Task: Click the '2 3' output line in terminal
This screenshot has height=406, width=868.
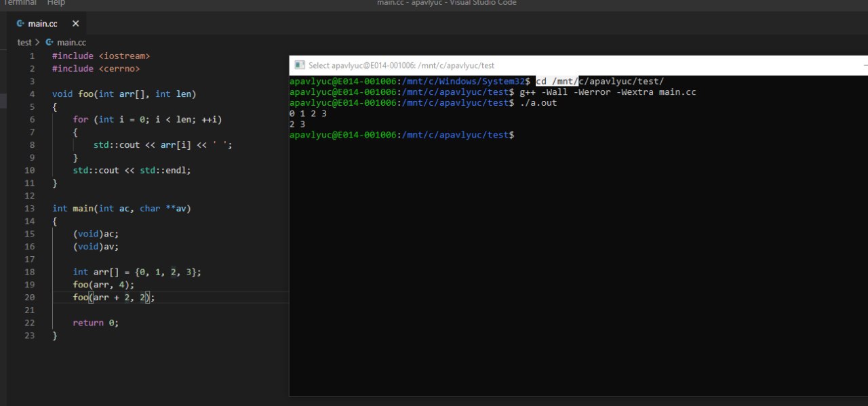Action: [x=297, y=124]
